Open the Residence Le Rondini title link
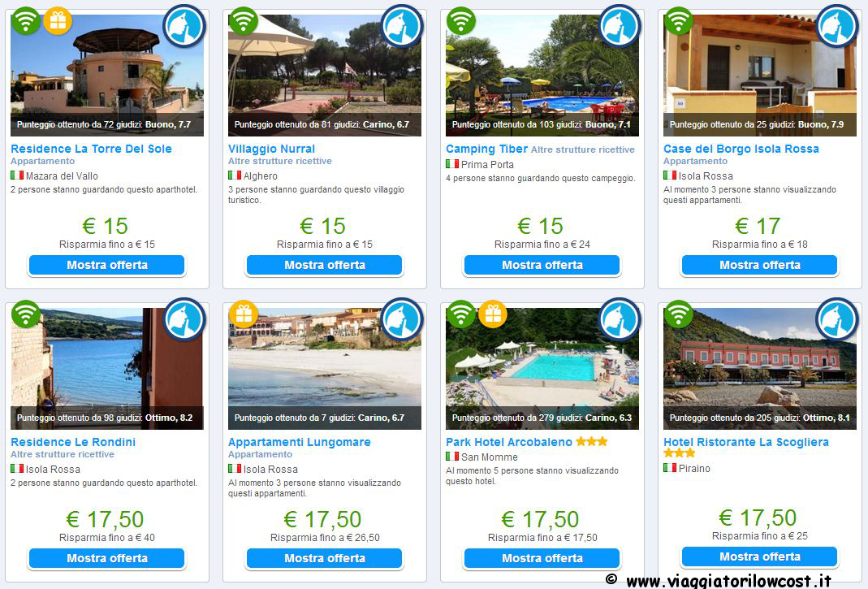Screen dimensions: 868x589 [73, 442]
